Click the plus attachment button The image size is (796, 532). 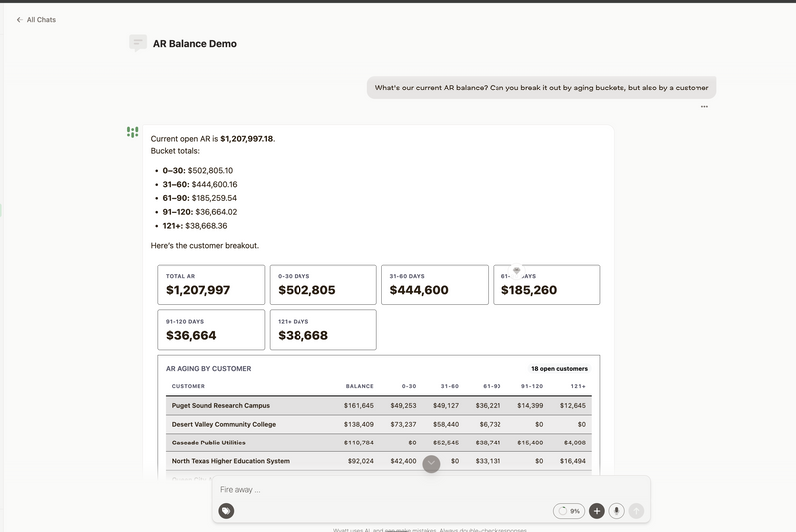coord(596,511)
